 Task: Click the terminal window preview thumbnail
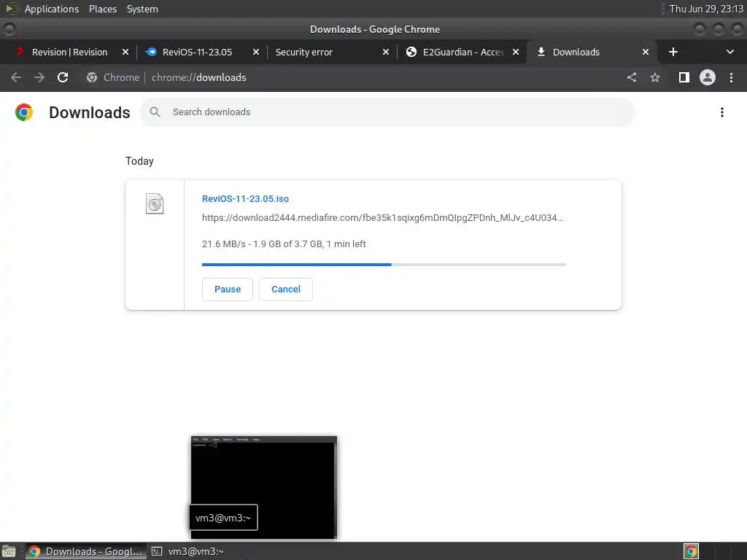coord(264,487)
